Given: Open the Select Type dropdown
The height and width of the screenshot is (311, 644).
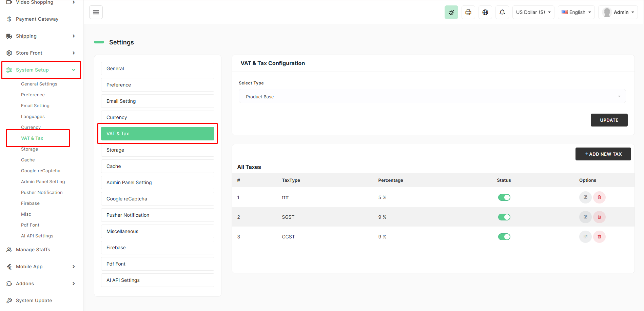Looking at the screenshot, I should (432, 97).
